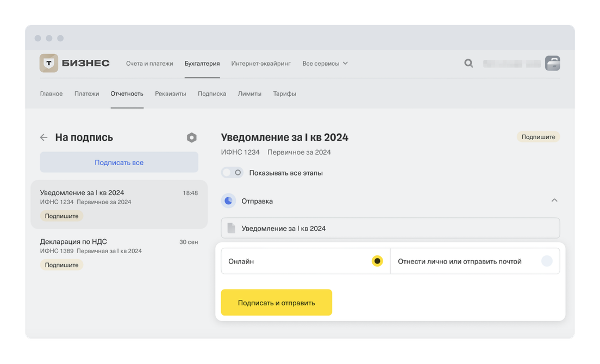Go back using the left arrow
Viewport: 600px width, 364px height.
coord(44,137)
